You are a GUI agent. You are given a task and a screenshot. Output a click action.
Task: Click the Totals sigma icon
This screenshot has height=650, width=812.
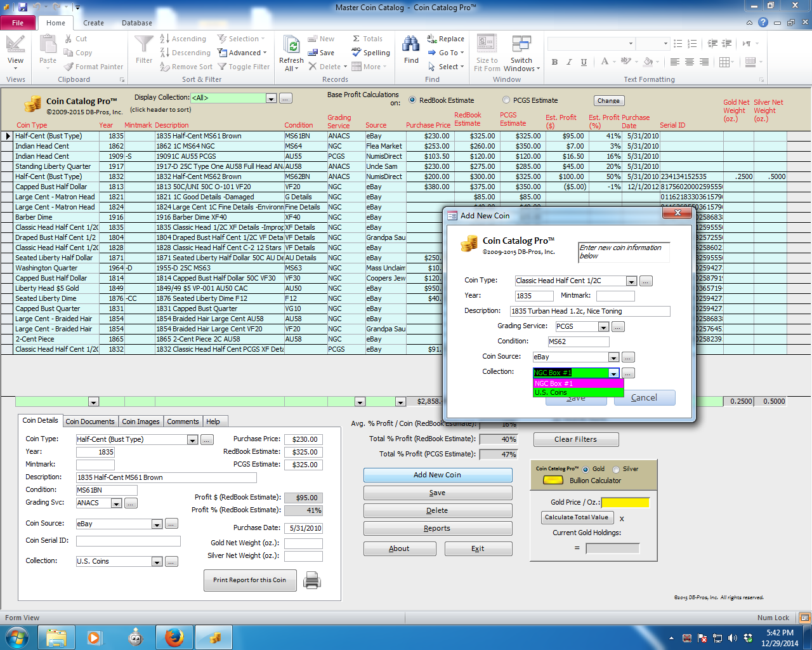(x=357, y=39)
